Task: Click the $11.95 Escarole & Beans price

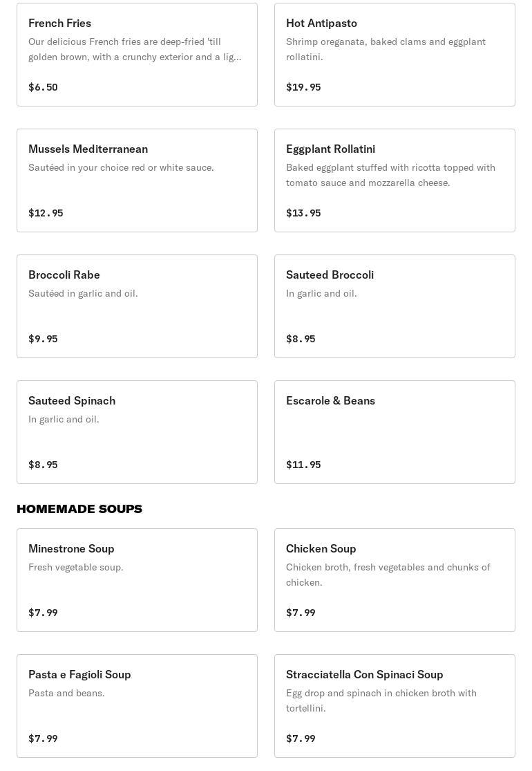Action: point(303,465)
